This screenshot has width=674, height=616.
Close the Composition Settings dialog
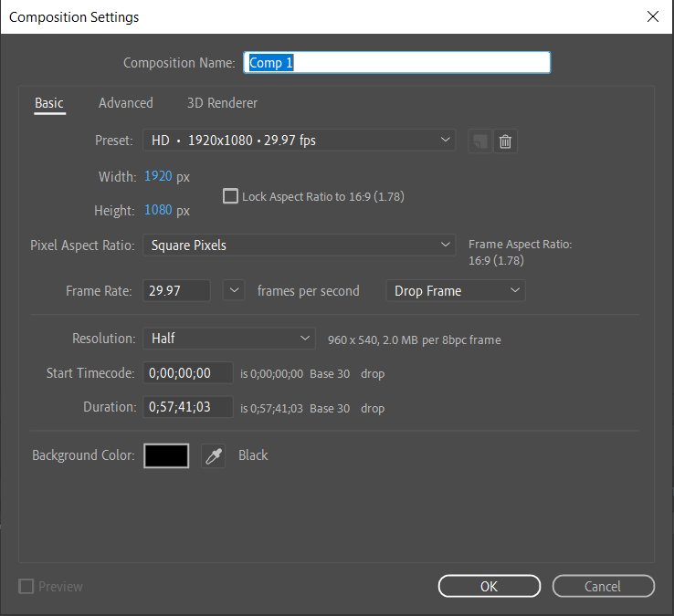[652, 16]
